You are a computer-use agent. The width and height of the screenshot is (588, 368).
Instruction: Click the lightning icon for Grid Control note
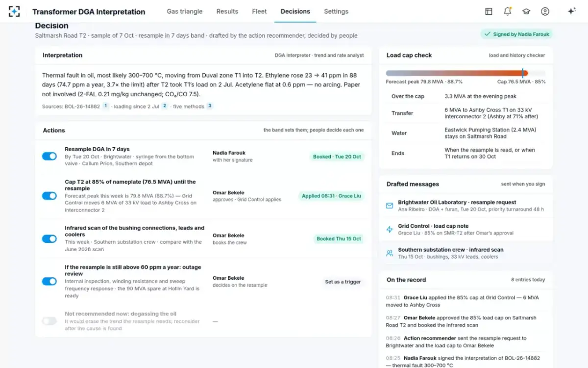click(390, 229)
